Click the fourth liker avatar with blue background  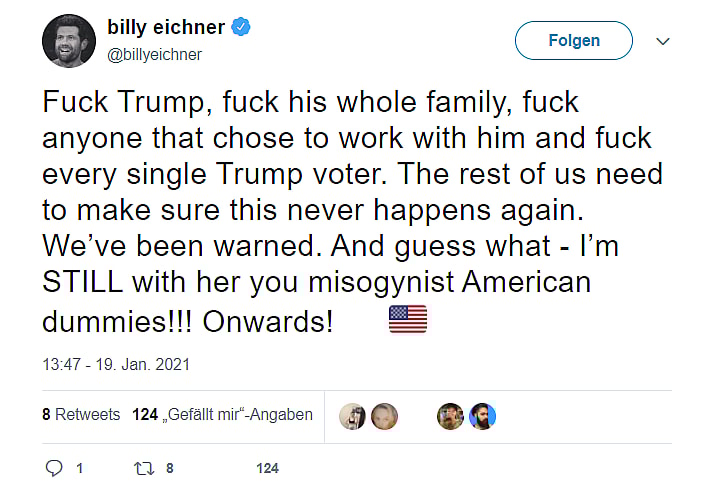[x=482, y=416]
